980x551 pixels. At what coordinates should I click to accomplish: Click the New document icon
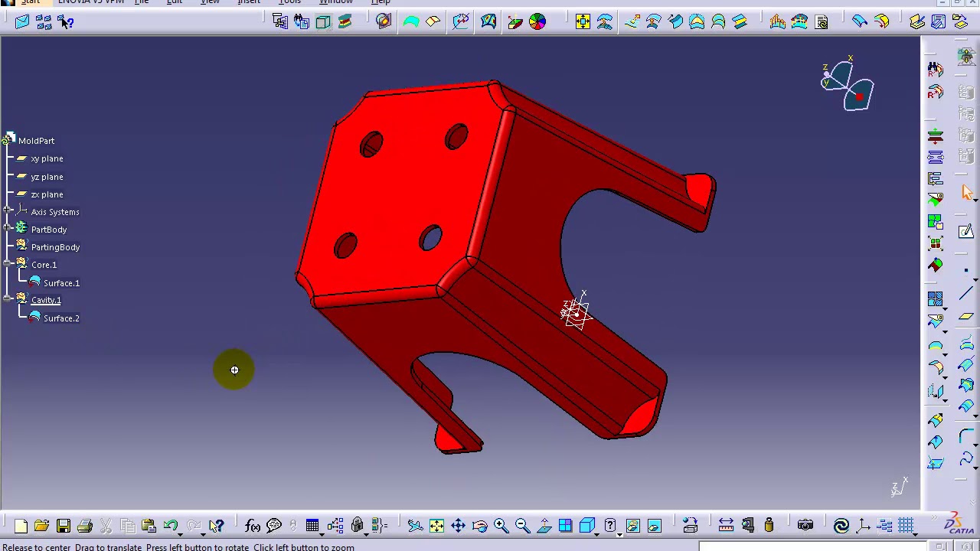click(21, 526)
